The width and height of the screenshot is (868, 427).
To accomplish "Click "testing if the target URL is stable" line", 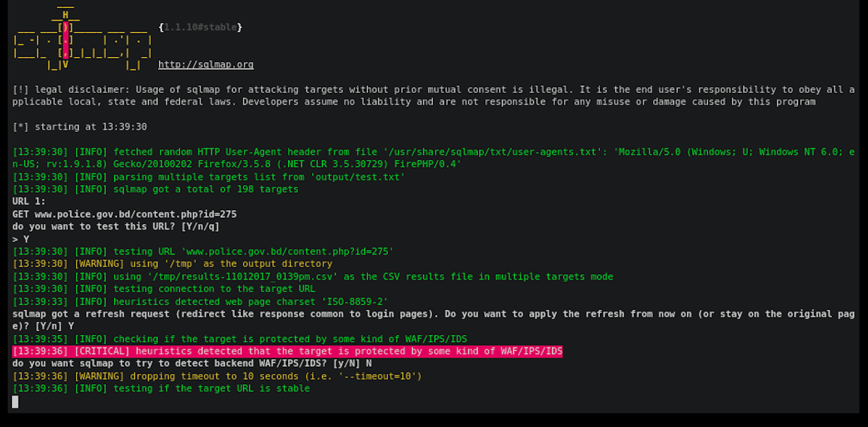I will pos(161,389).
